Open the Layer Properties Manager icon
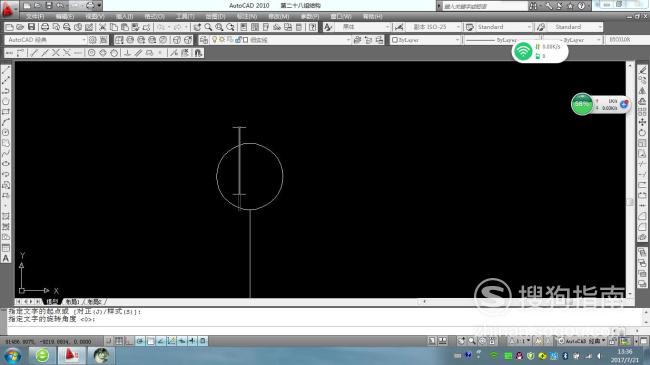The image size is (650, 365). 204,40
